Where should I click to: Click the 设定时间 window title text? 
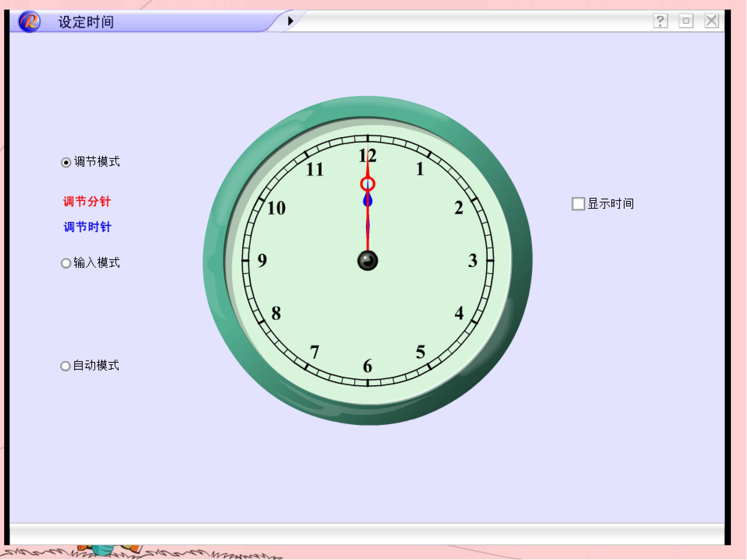click(86, 22)
